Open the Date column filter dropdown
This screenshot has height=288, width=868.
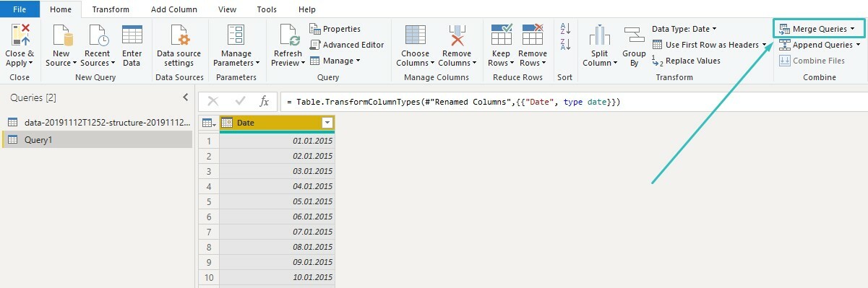tap(327, 123)
